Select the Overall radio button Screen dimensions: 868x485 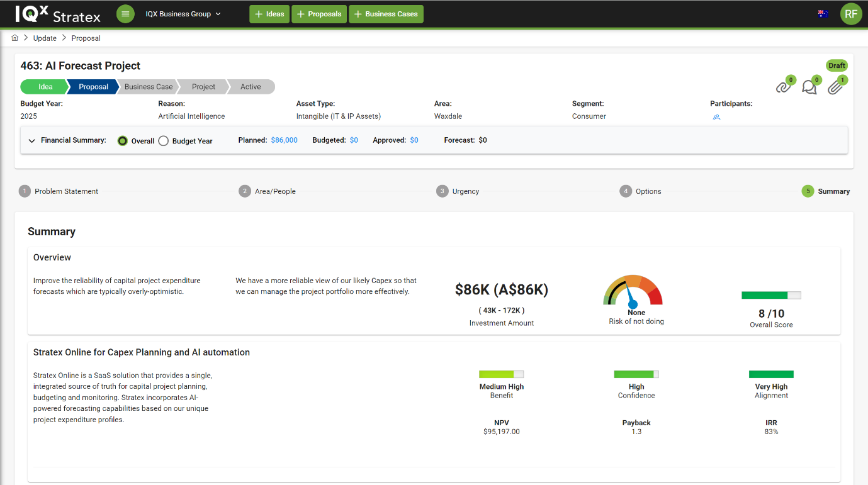click(123, 141)
